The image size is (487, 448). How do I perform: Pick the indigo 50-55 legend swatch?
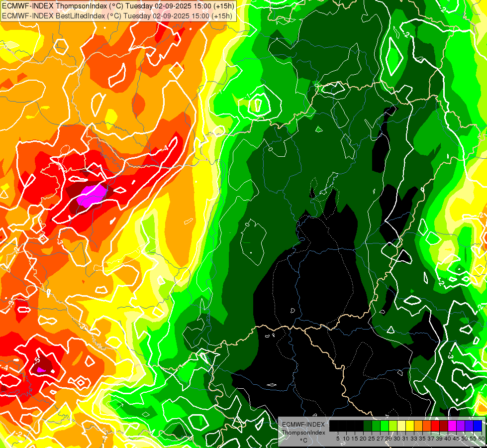click(x=469, y=426)
